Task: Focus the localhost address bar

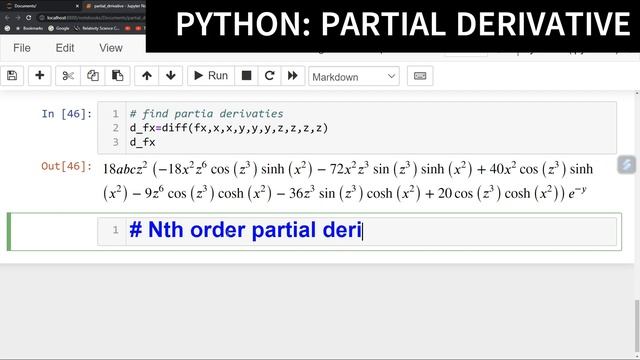Action: pyautogui.click(x=92, y=18)
